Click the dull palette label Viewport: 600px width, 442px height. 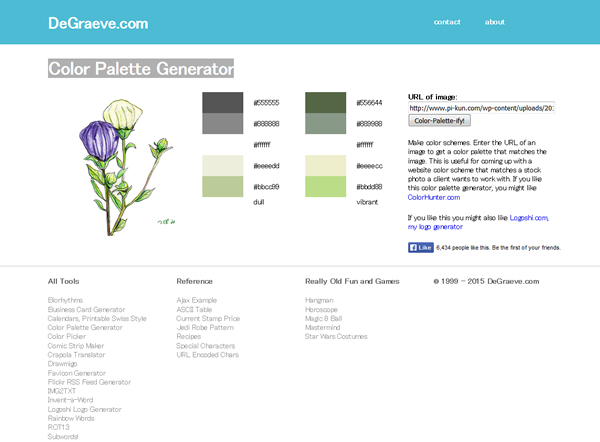(259, 202)
